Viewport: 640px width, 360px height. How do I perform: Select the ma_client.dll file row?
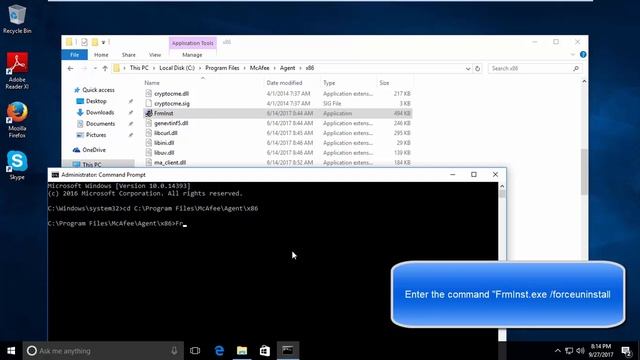278,162
